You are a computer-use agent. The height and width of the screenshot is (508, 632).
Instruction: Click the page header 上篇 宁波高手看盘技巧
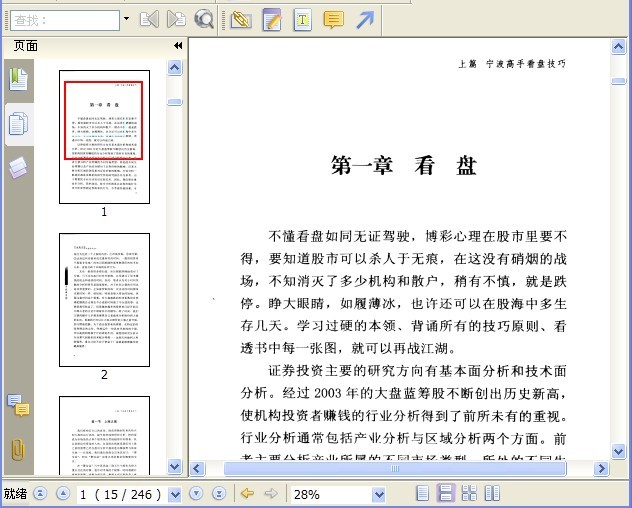click(x=512, y=64)
